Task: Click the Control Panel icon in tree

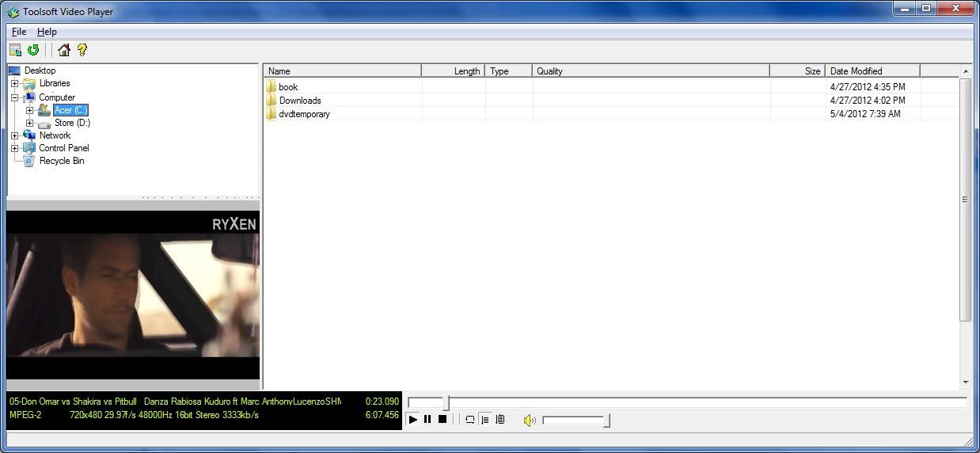Action: (29, 148)
